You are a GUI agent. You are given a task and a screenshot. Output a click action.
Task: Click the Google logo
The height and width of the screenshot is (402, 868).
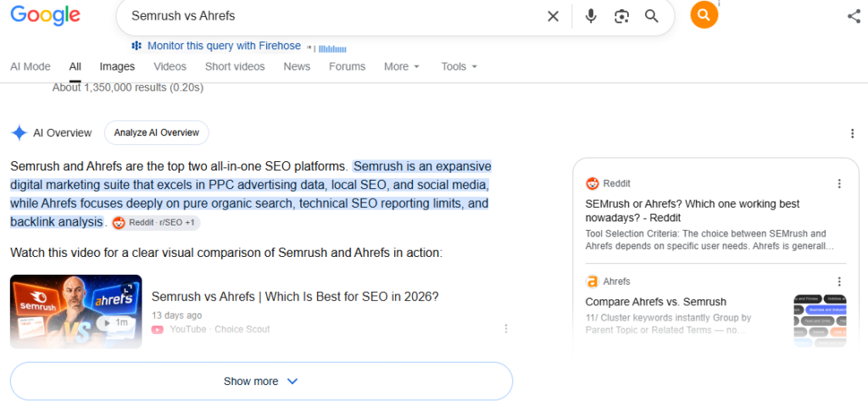[46, 14]
